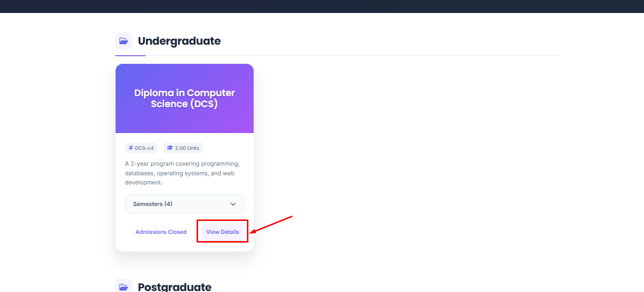Click the chevron arrow in the Semesters box
This screenshot has width=644, height=292.
[x=233, y=204]
